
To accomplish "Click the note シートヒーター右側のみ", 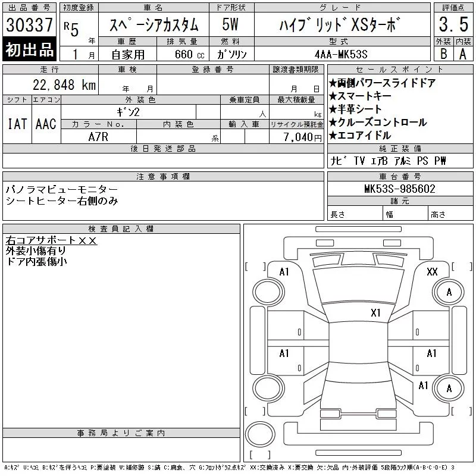I will (62, 201).
